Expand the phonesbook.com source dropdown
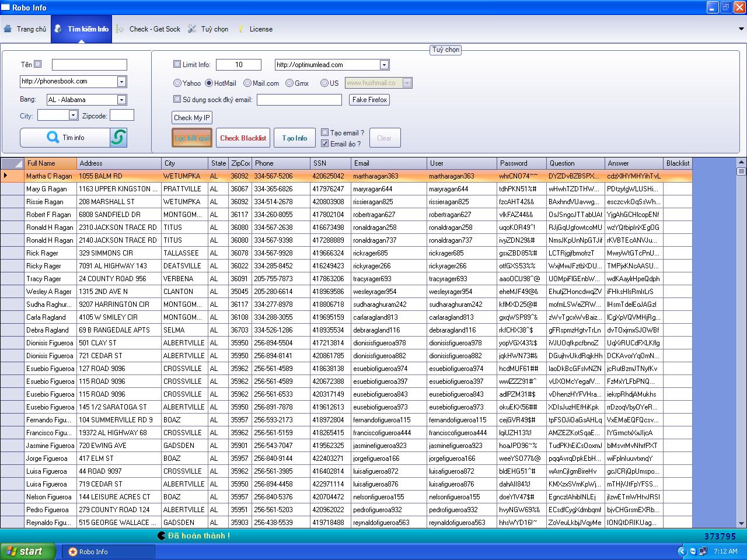Viewport: 747px width, 560px height. pos(121,82)
